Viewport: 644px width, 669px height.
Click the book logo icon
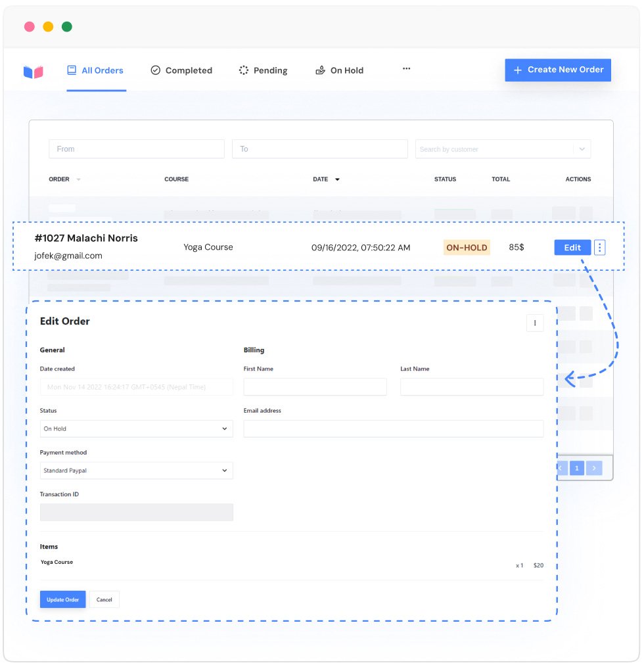tap(33, 72)
